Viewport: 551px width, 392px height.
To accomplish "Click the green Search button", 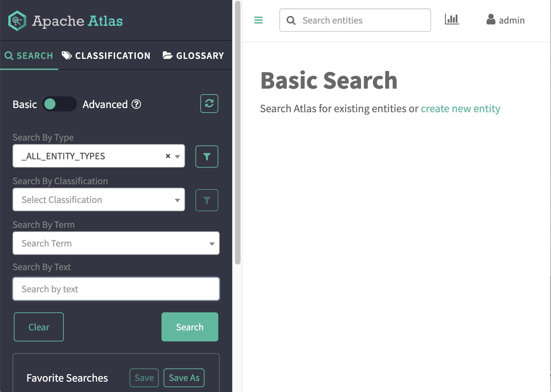I will (x=190, y=327).
